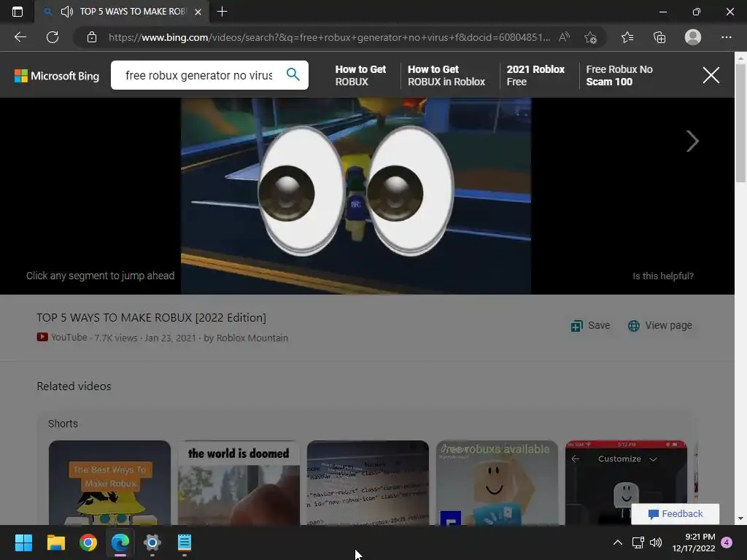747x560 pixels.
Task: Open volume control in system tray
Action: coord(656,542)
